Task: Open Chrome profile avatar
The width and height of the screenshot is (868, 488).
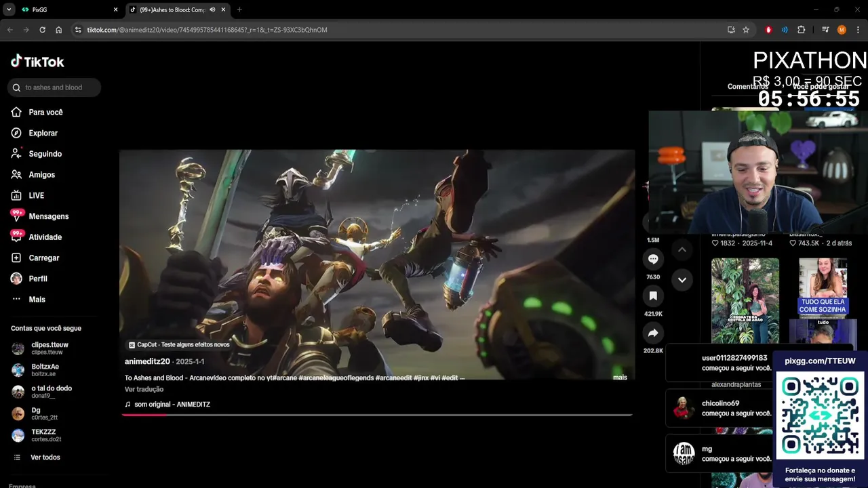Action: [842, 30]
